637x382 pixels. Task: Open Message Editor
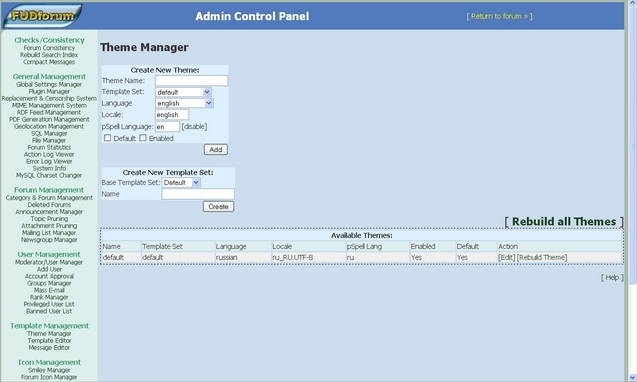point(49,348)
